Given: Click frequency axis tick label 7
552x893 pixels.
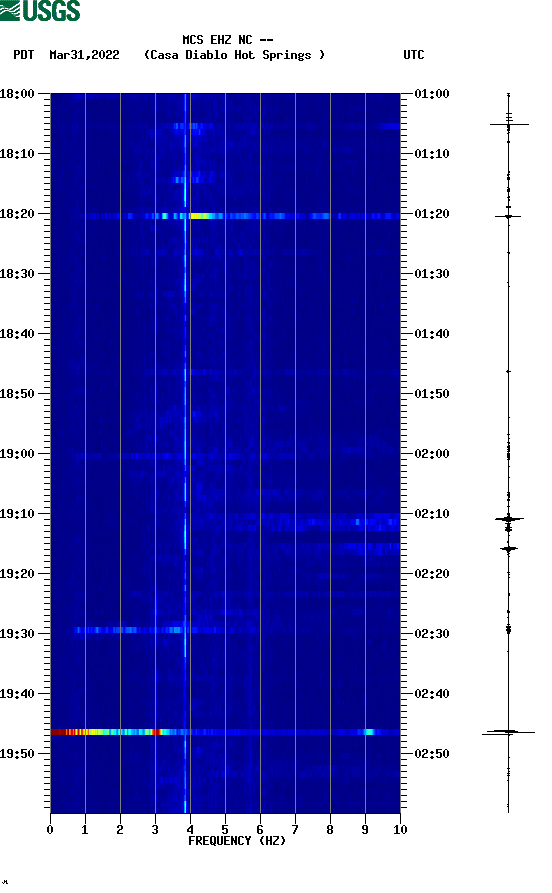Looking at the screenshot, I should click(x=295, y=830).
